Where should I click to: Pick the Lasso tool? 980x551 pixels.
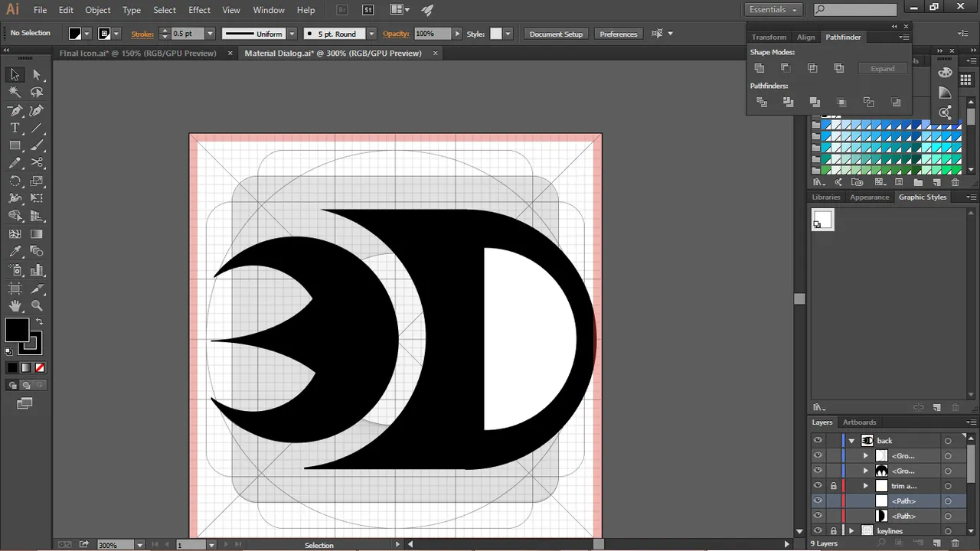37,92
